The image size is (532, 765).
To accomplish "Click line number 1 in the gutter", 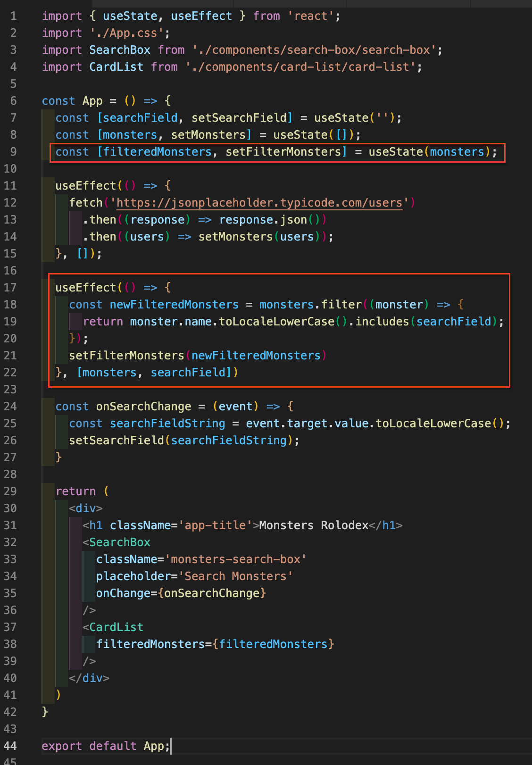I will 13,16.
